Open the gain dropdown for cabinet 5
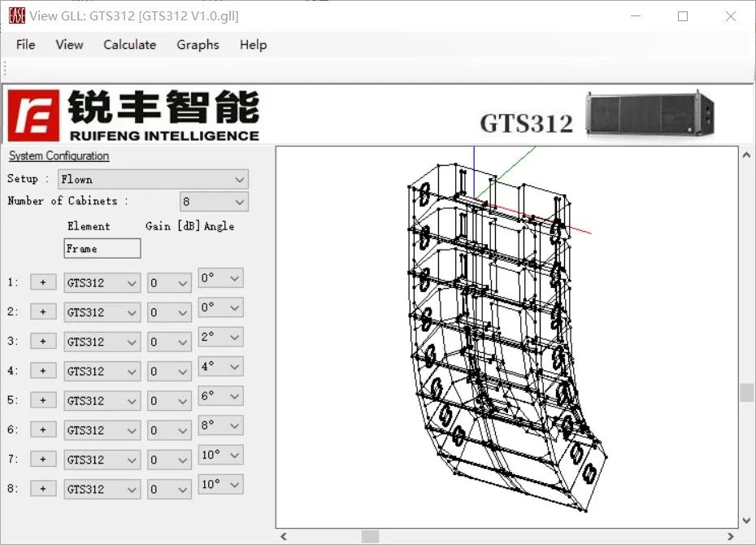Image resolution: width=756 pixels, height=545 pixels. [169, 401]
